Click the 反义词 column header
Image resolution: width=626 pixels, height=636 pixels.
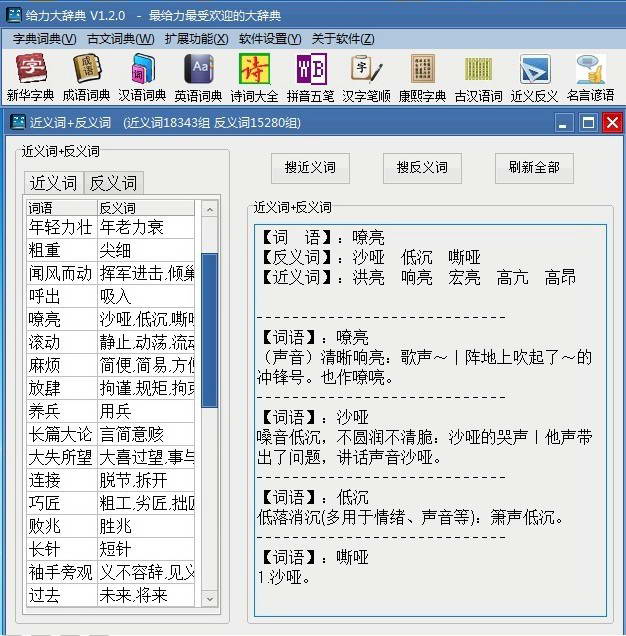coord(146,208)
